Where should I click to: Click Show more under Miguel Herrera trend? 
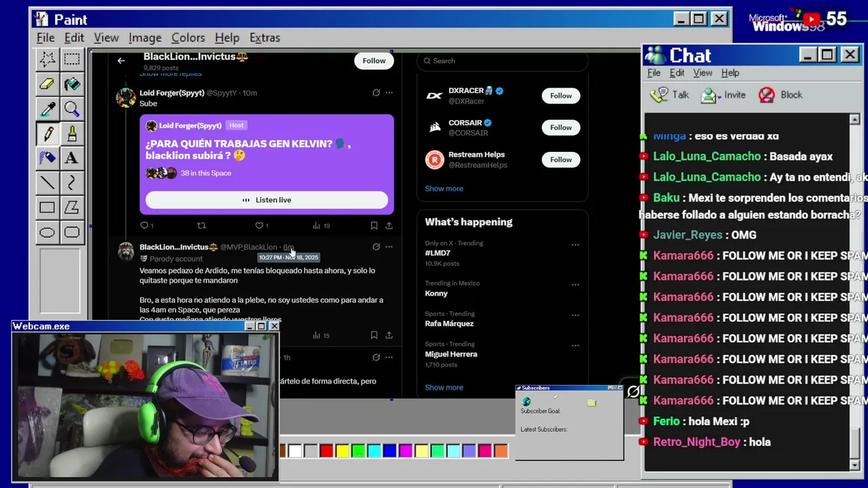[444, 388]
